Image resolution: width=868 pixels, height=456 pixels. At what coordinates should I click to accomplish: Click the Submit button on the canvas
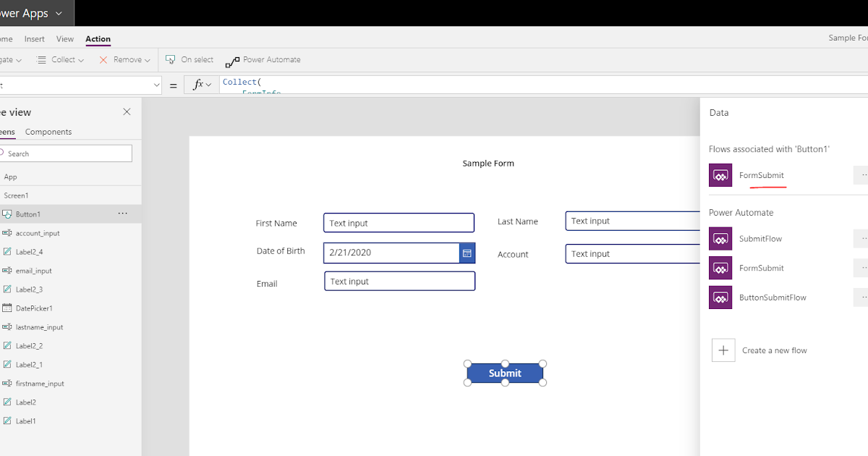(505, 373)
